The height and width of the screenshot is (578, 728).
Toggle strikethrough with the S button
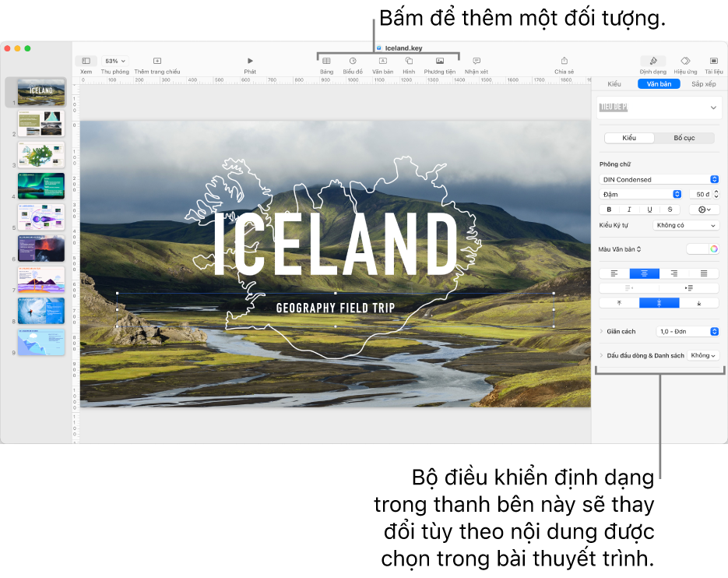pos(670,210)
